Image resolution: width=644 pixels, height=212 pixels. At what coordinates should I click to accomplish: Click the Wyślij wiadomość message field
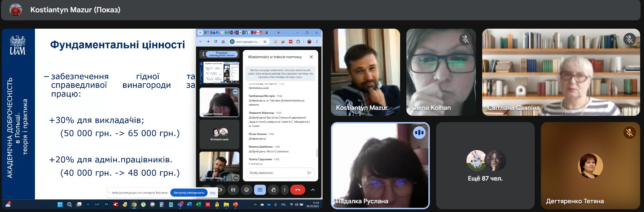click(276, 173)
